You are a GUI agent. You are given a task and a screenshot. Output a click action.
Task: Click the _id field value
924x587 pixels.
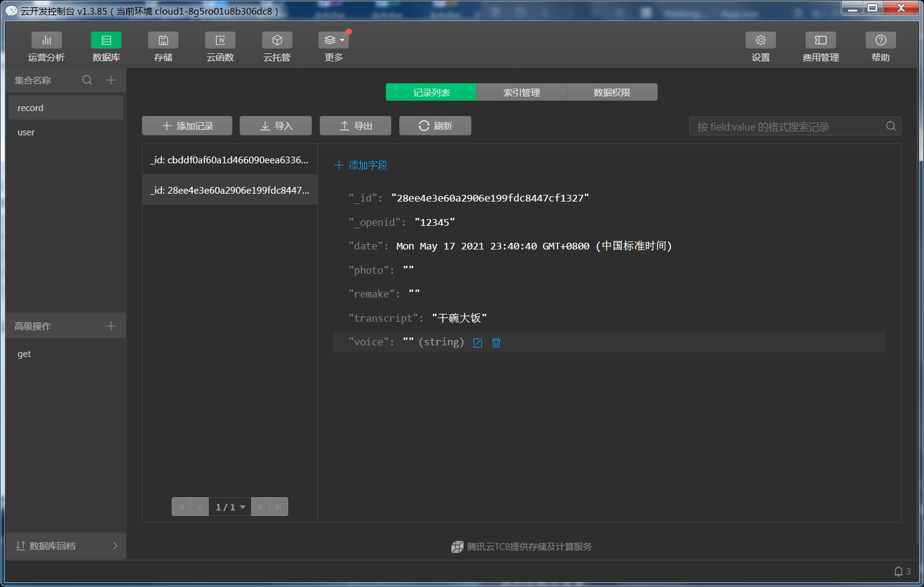coord(490,198)
